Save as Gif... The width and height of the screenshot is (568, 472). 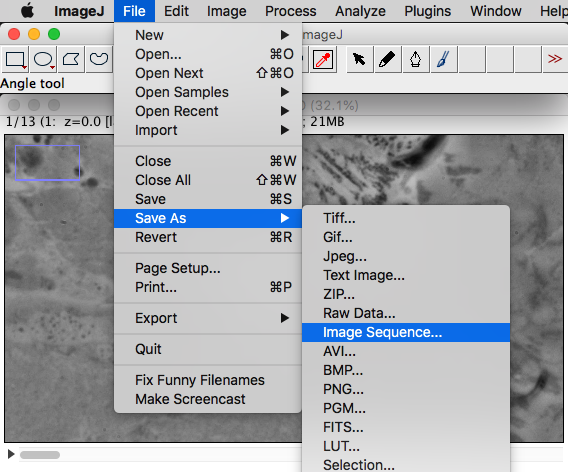(x=406, y=237)
